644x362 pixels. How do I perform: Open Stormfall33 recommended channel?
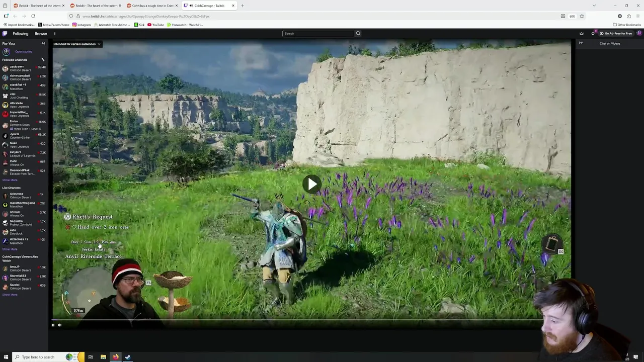pyautogui.click(x=24, y=278)
